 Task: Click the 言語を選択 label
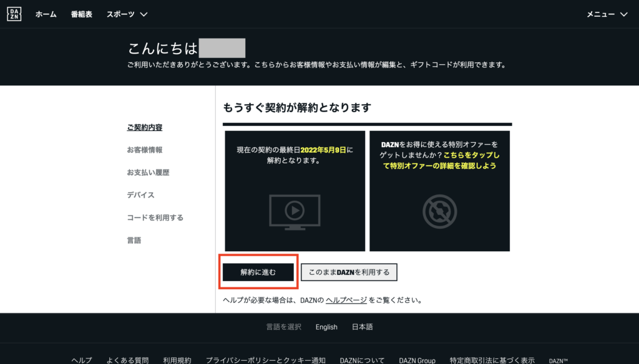[x=284, y=327]
